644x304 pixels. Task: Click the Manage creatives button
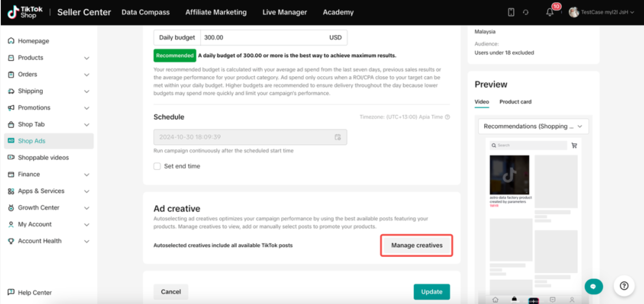(x=416, y=245)
